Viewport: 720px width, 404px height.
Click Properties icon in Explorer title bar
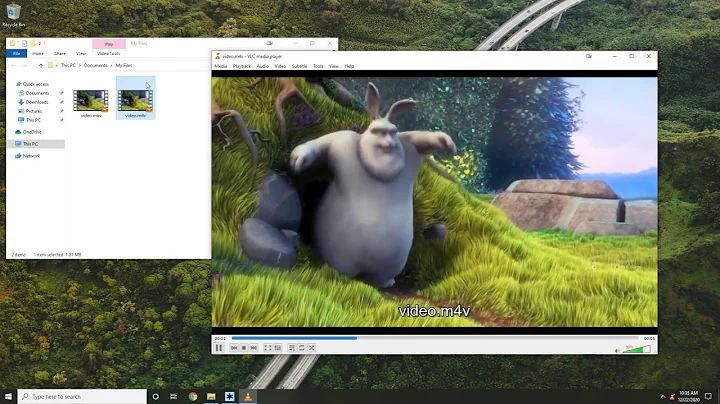pos(24,44)
